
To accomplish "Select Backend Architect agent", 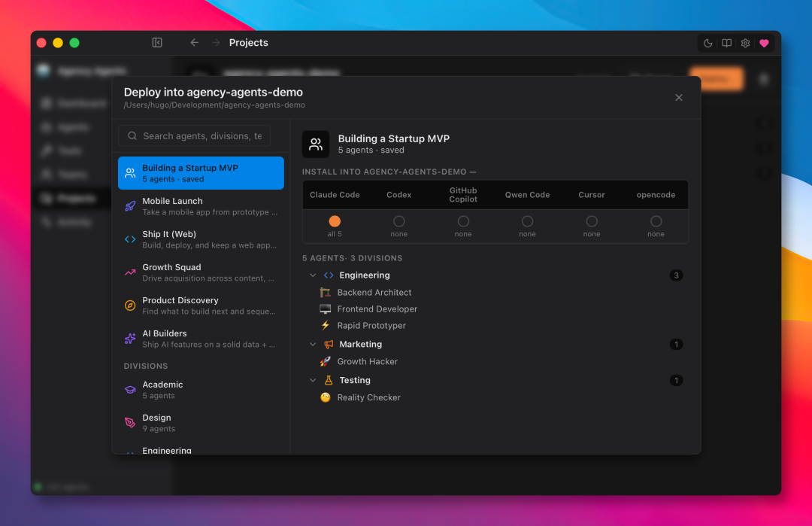I will (x=374, y=292).
